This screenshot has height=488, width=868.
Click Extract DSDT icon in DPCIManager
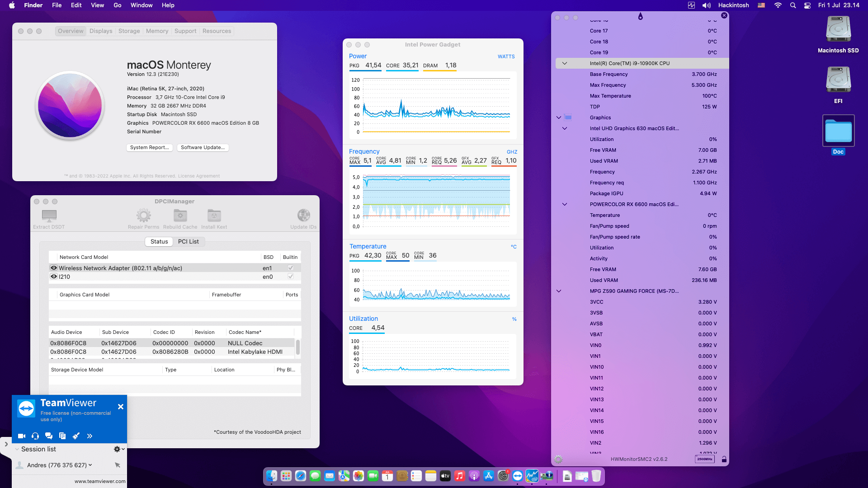pos(49,216)
